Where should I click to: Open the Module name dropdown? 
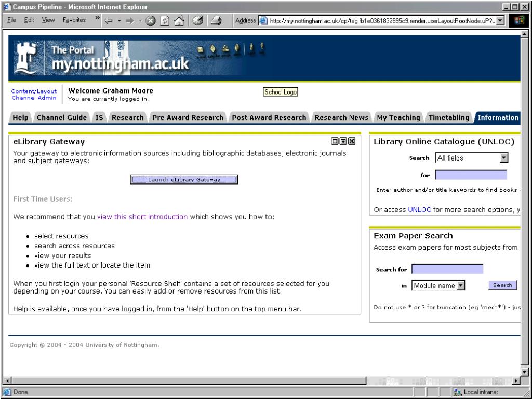(438, 286)
